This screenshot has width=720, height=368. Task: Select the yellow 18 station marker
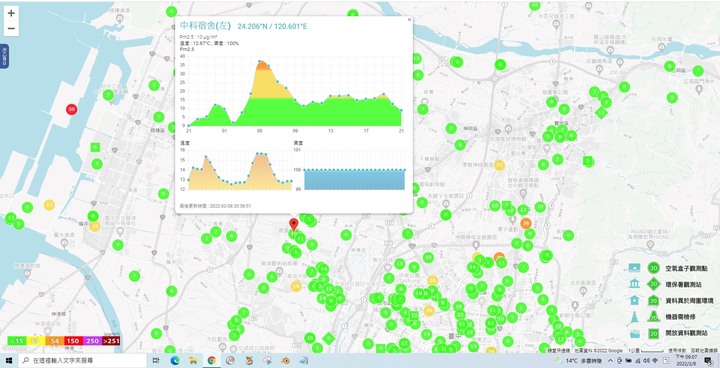(x=297, y=286)
